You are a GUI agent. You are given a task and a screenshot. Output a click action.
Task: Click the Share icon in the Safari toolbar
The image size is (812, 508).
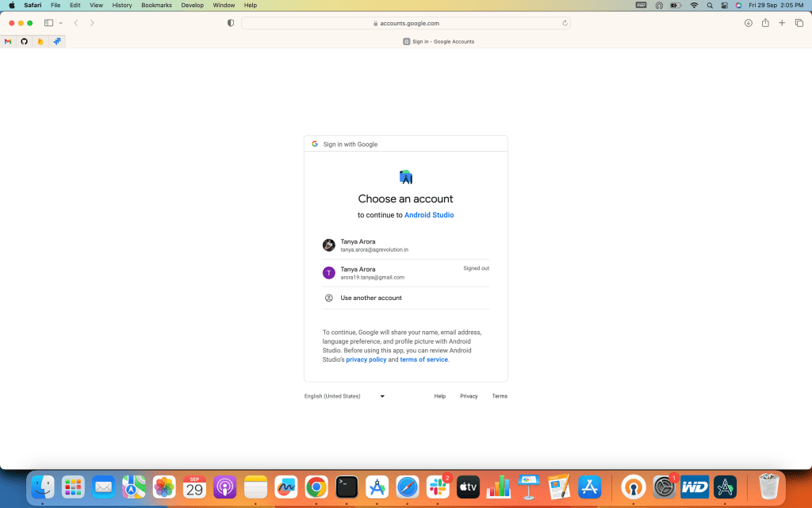pos(765,23)
